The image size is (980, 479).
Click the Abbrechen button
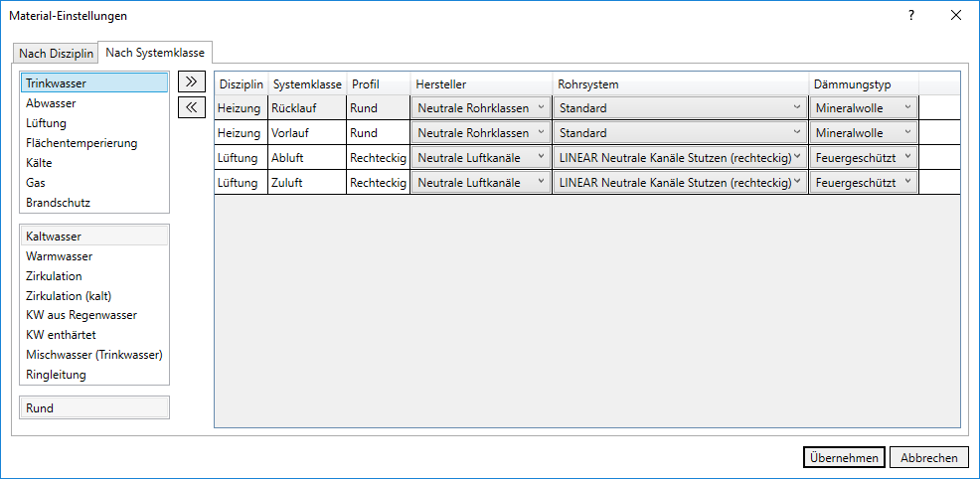point(928,458)
